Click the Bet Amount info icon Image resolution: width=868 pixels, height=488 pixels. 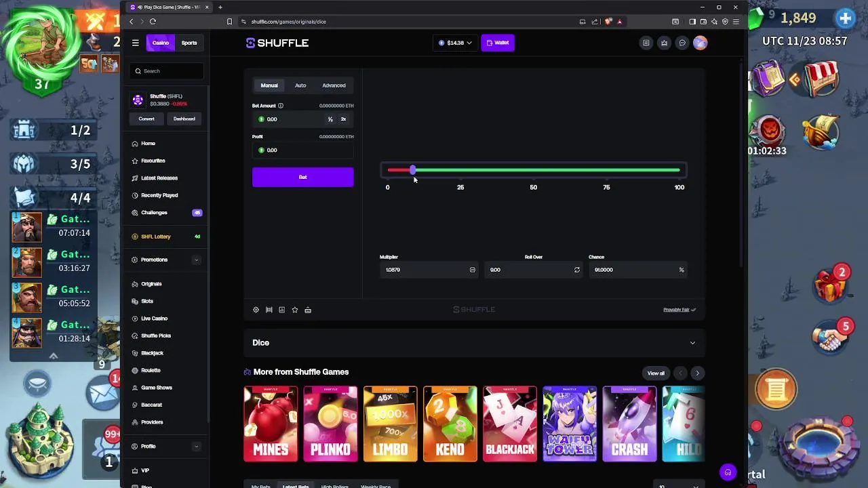[281, 106]
